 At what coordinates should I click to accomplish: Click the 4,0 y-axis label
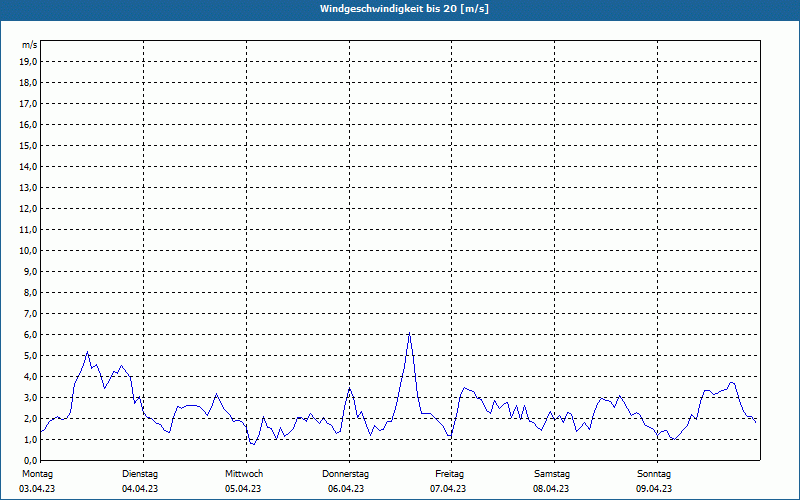[x=30, y=377]
